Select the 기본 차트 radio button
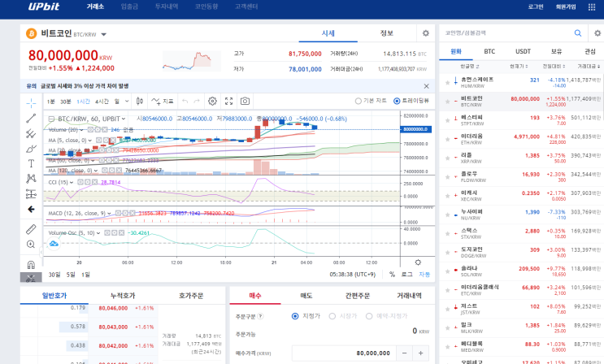Image resolution: width=604 pixels, height=364 pixels. click(x=358, y=101)
